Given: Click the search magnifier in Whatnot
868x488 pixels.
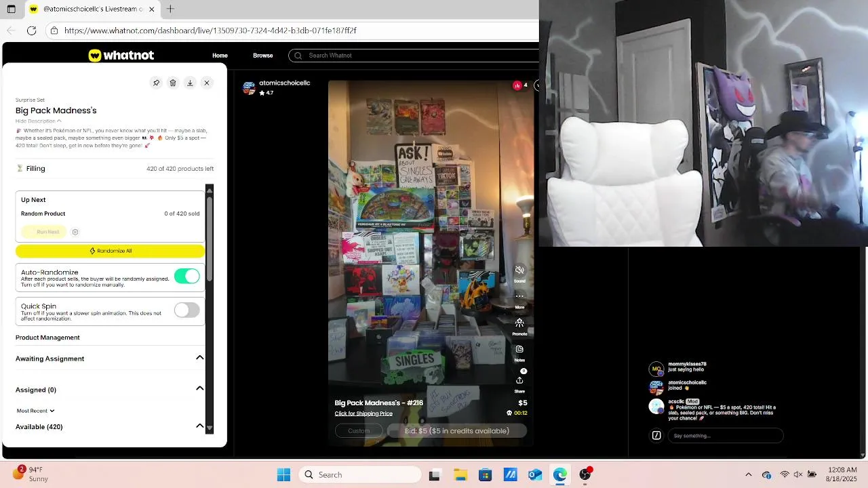Looking at the screenshot, I should pyautogui.click(x=298, y=56).
